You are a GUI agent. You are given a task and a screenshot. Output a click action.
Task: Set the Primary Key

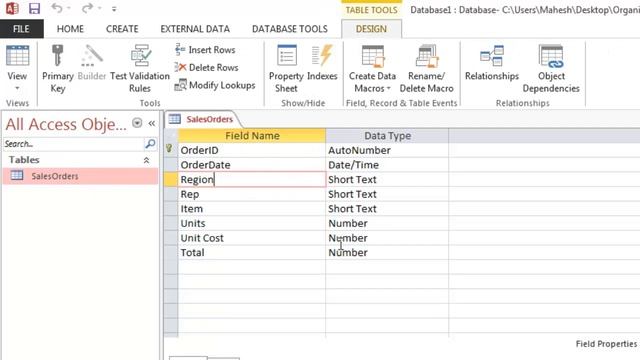[58, 69]
